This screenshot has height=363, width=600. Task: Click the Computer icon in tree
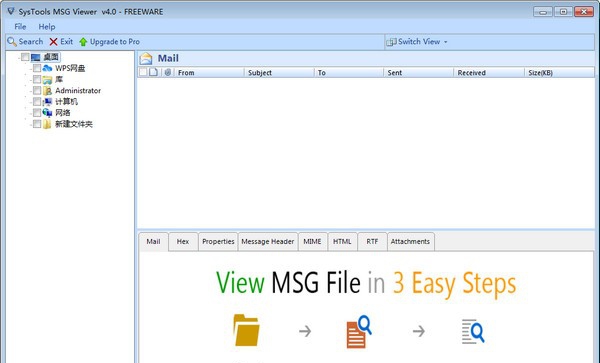click(47, 102)
